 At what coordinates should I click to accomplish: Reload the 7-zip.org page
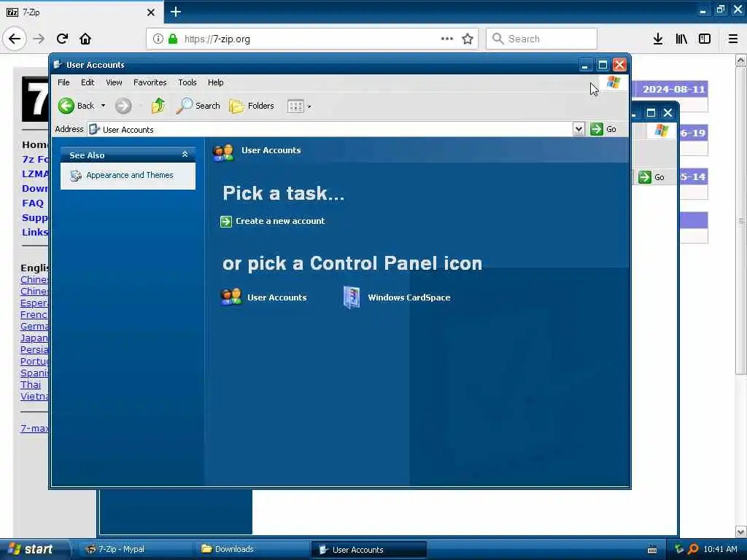[x=63, y=39]
